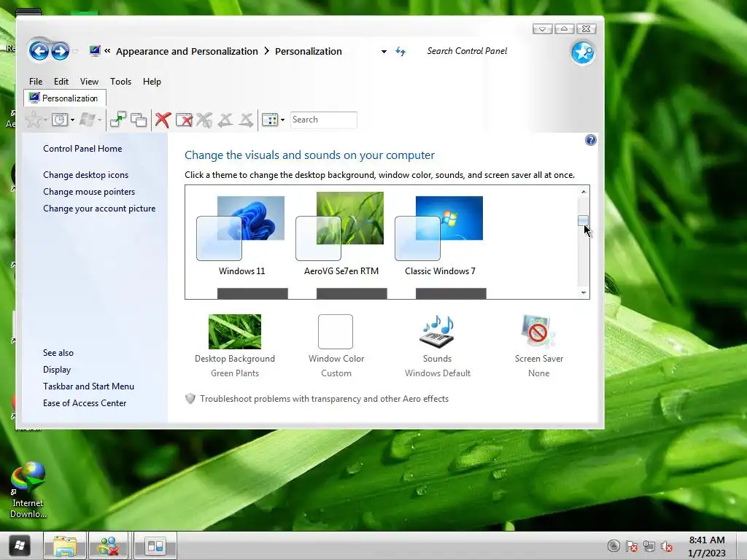Open help with the blue question mark
The width and height of the screenshot is (747, 560).
(590, 140)
